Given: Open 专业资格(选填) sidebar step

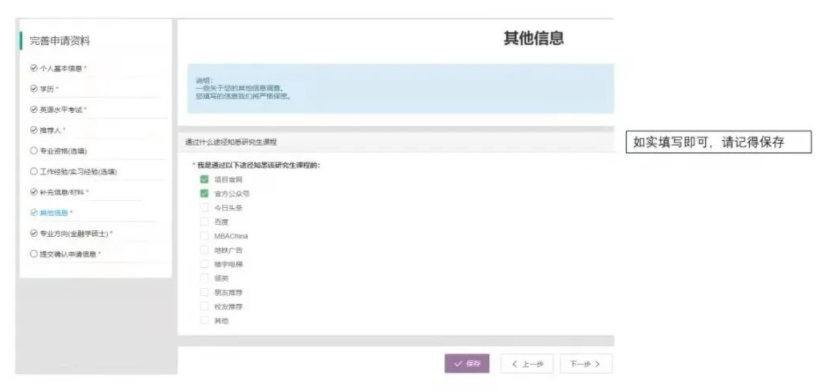Looking at the screenshot, I should [x=59, y=151].
